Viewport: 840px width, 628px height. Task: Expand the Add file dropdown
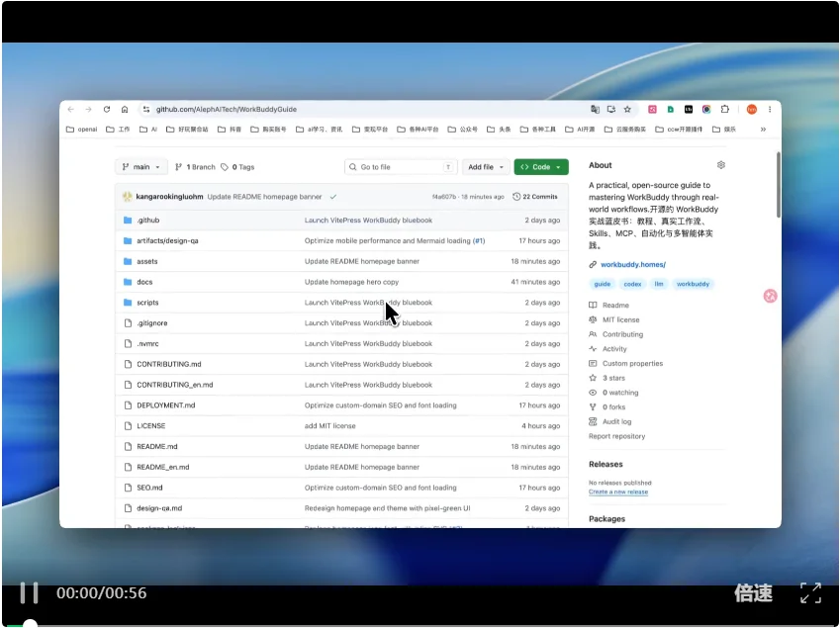[x=486, y=167]
